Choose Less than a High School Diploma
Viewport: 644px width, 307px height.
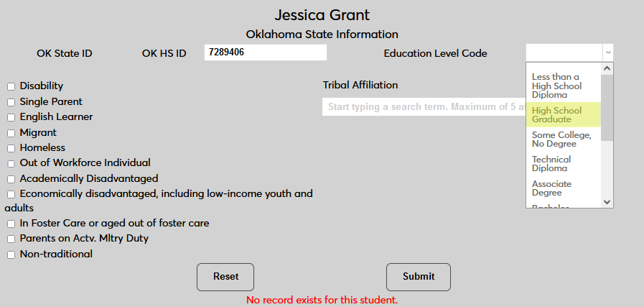tap(563, 86)
